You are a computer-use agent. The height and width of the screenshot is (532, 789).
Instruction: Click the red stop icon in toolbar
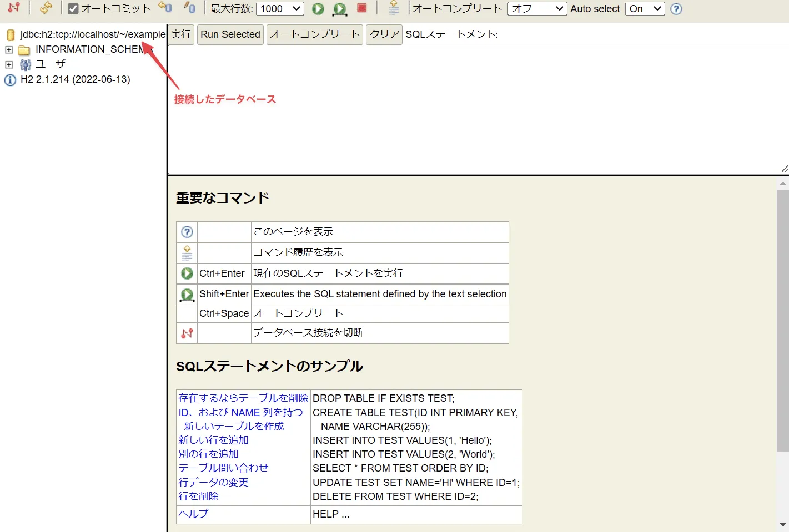tap(362, 8)
